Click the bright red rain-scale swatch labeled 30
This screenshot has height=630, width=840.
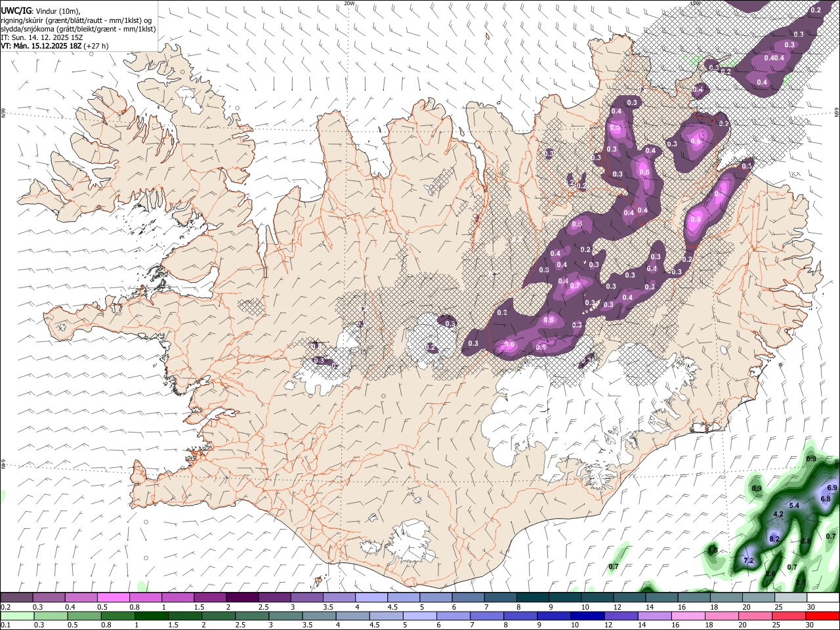[822, 616]
